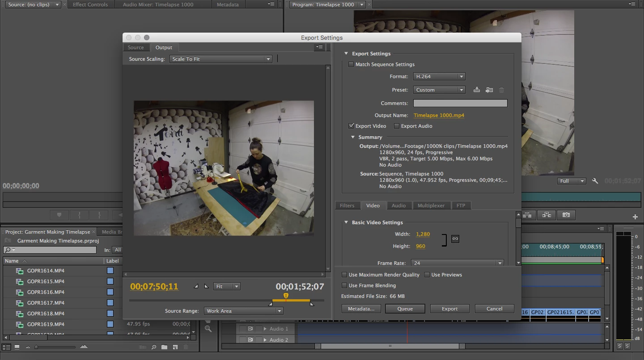
Task: Open the Program monitor button editor plus
Action: 635,217
